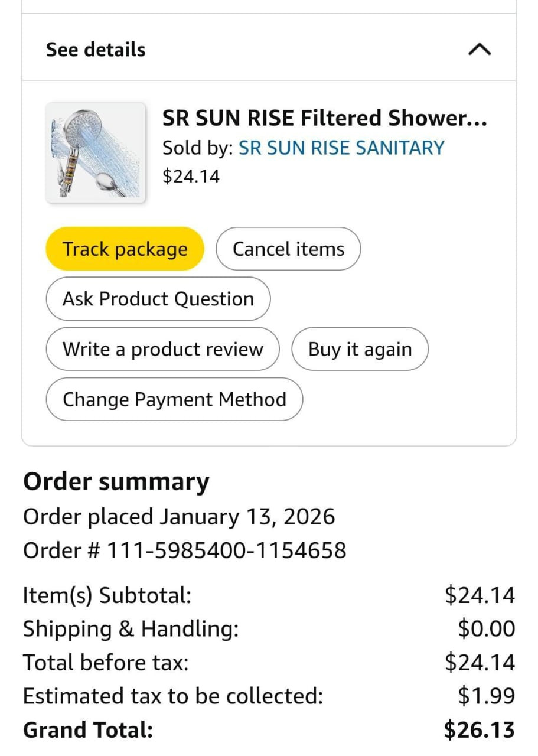Click the Total before tax label
The width and height of the screenshot is (538, 756).
pyautogui.click(x=106, y=663)
